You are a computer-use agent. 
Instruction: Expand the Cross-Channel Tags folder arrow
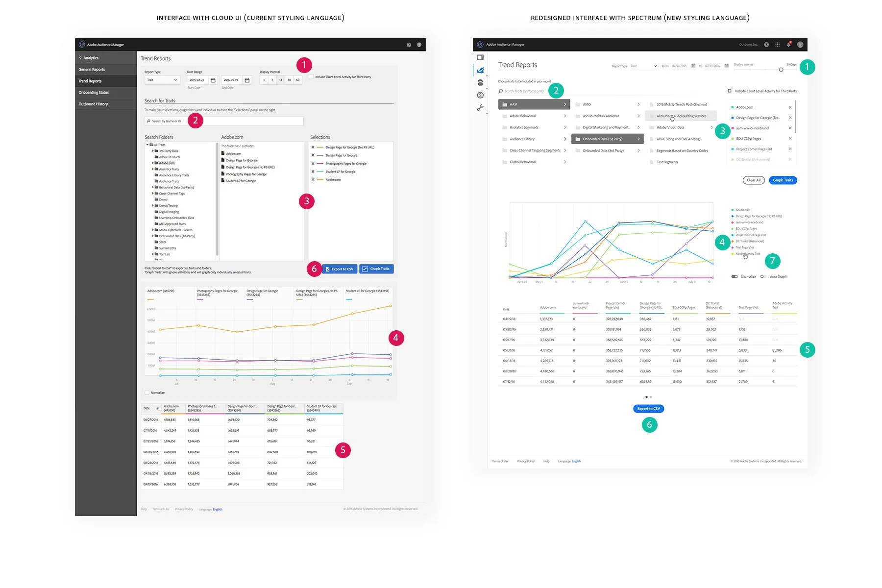[152, 194]
